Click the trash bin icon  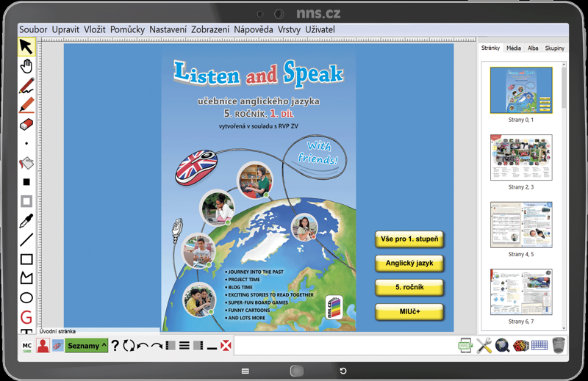click(559, 346)
